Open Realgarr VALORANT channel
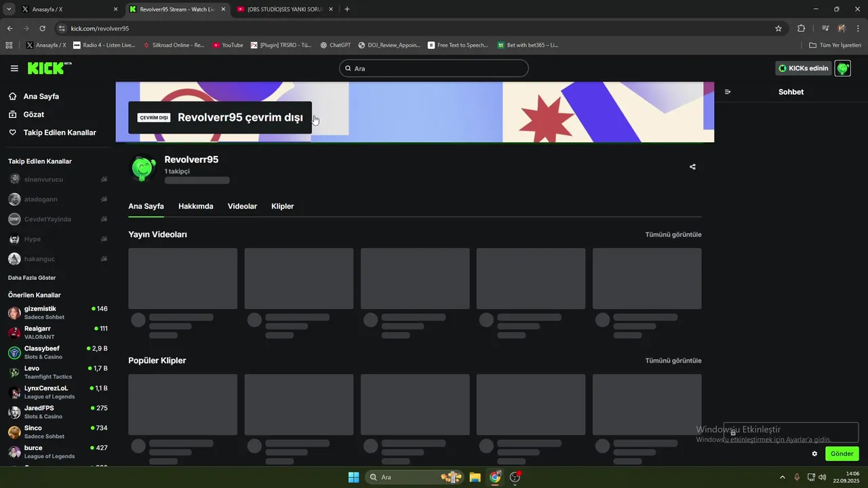 click(58, 333)
